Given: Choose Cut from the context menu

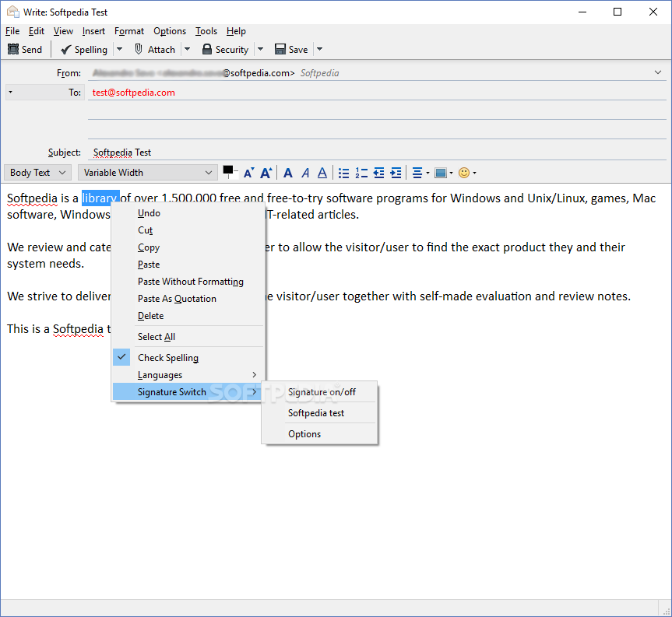Looking at the screenshot, I should [x=188, y=230].
